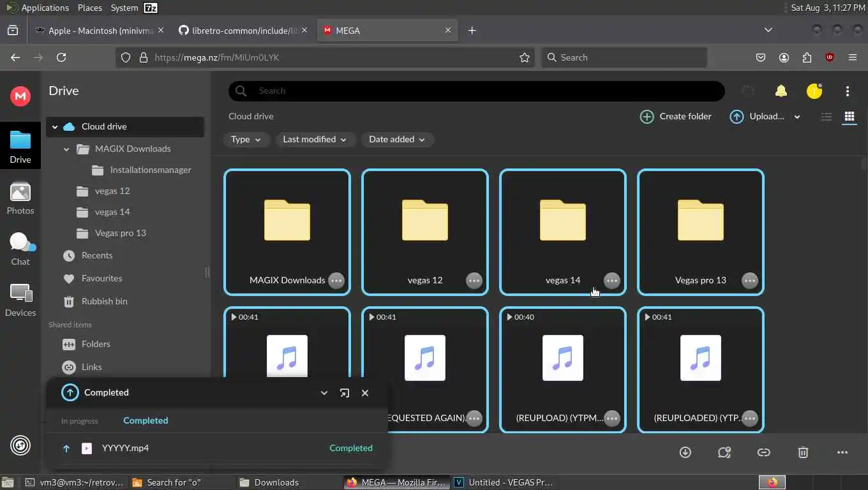This screenshot has height=490, width=868.
Task: Open the Type filter dropdown
Action: coord(246,140)
